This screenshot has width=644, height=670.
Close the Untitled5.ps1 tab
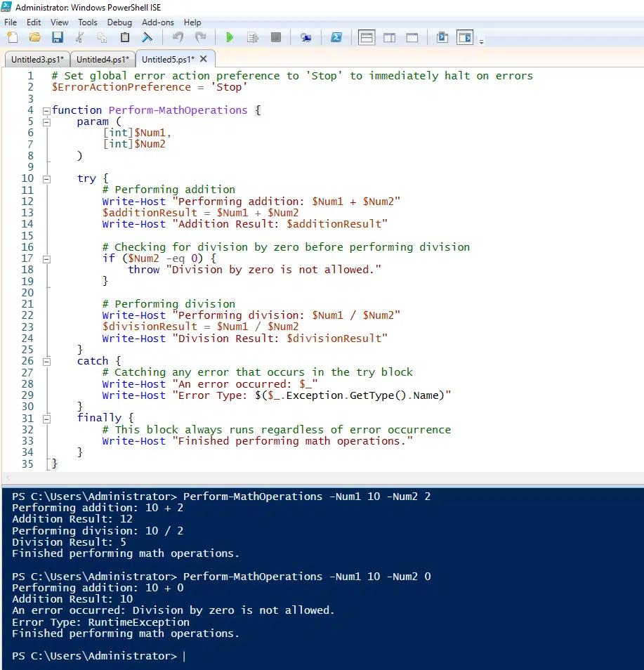(204, 59)
